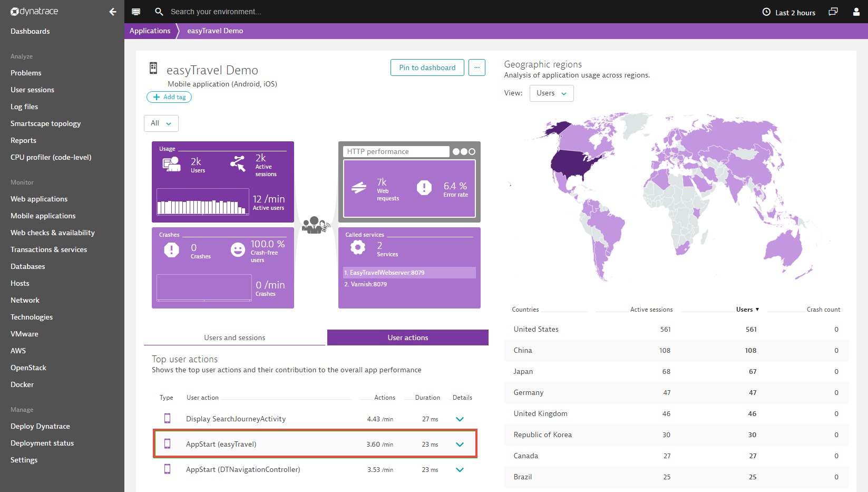Expand details for AppStart (easyTravel)
868x492 pixels.
coord(460,445)
